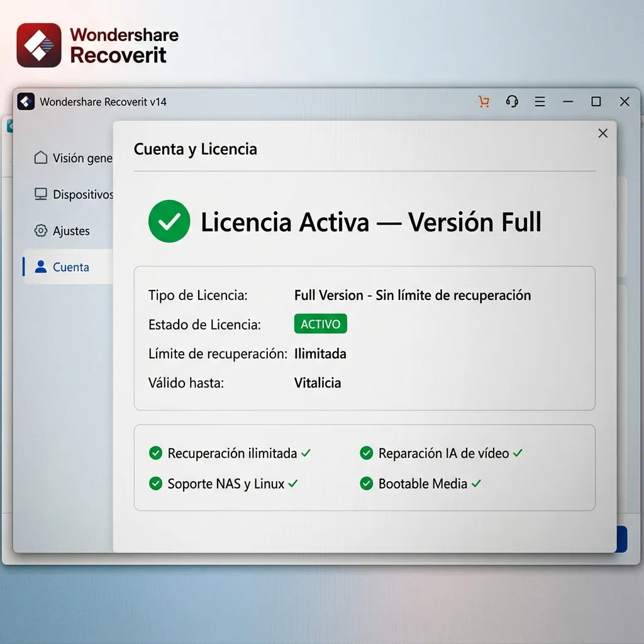Click the green circle beside Reparación IA de vídeo

367,453
